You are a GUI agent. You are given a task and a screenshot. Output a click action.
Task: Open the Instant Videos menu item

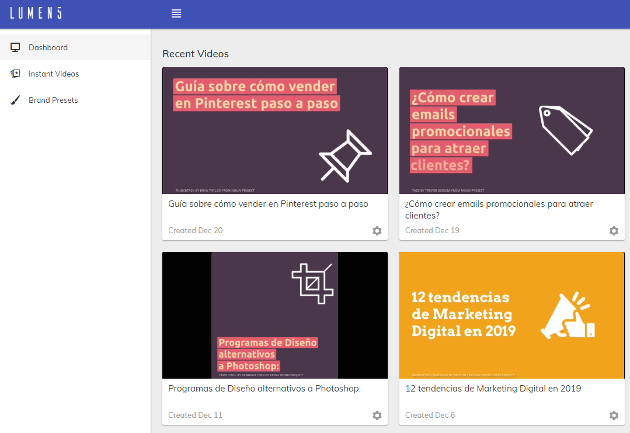click(x=76, y=74)
